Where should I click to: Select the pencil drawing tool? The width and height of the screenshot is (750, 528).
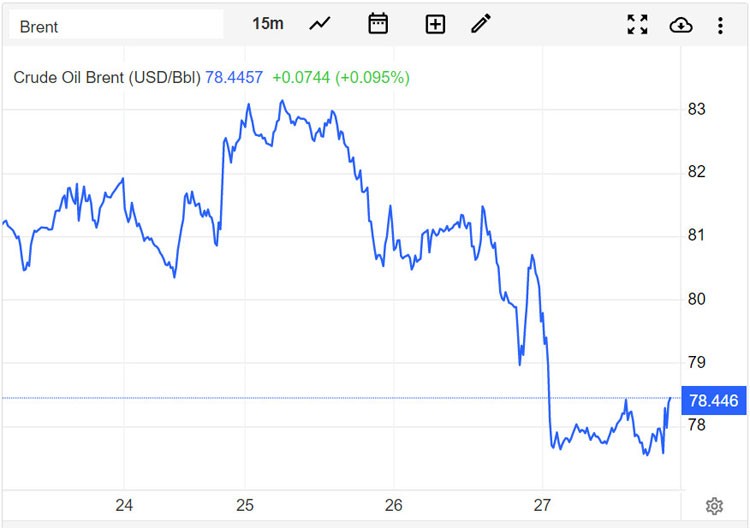[481, 24]
